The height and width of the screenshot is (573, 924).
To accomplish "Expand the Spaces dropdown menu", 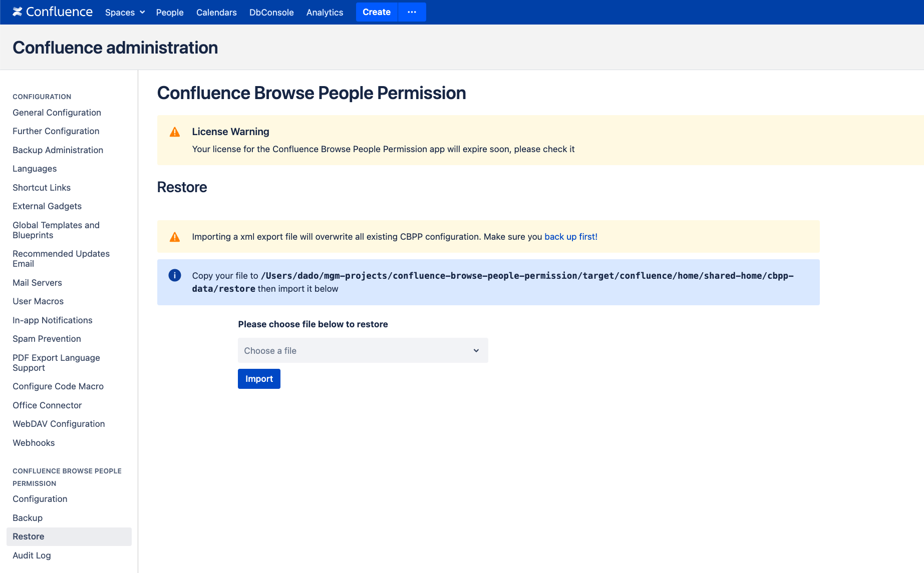I will point(125,13).
